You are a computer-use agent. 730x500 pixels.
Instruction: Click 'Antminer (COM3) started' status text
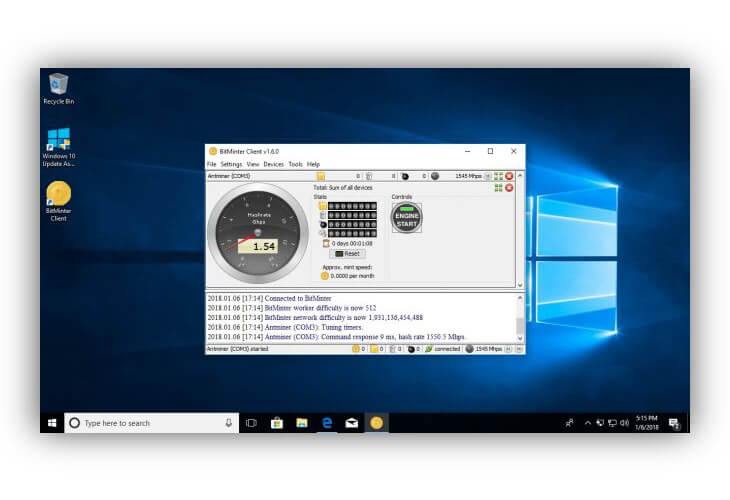pos(237,349)
